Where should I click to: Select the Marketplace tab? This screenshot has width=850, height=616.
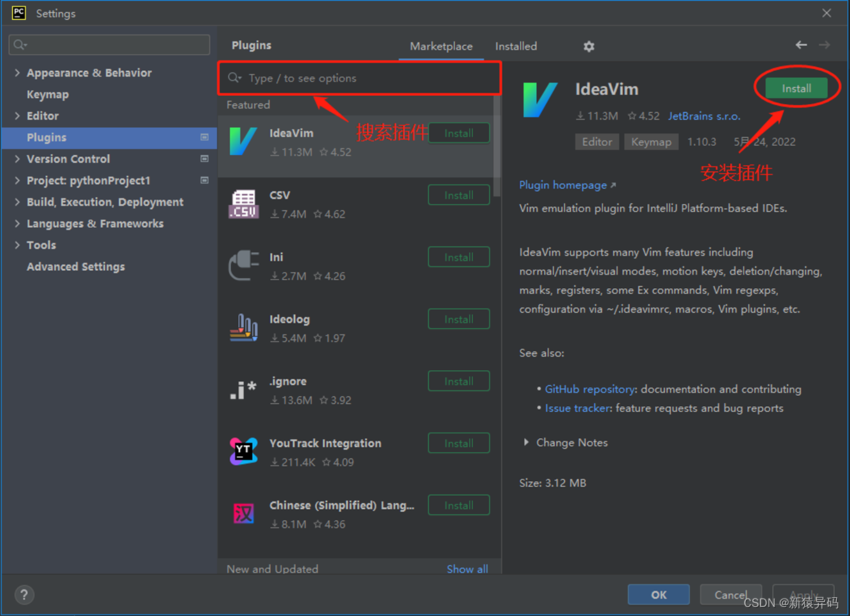point(441,46)
